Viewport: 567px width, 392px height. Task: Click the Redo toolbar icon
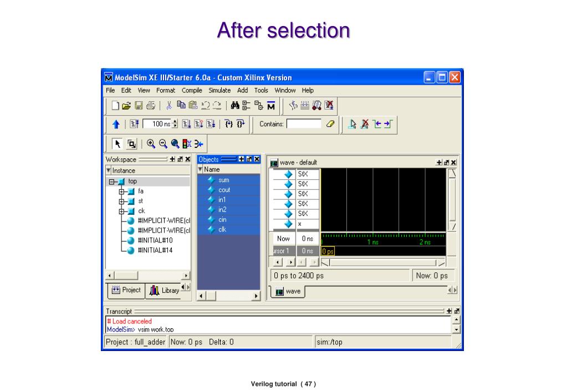point(217,106)
